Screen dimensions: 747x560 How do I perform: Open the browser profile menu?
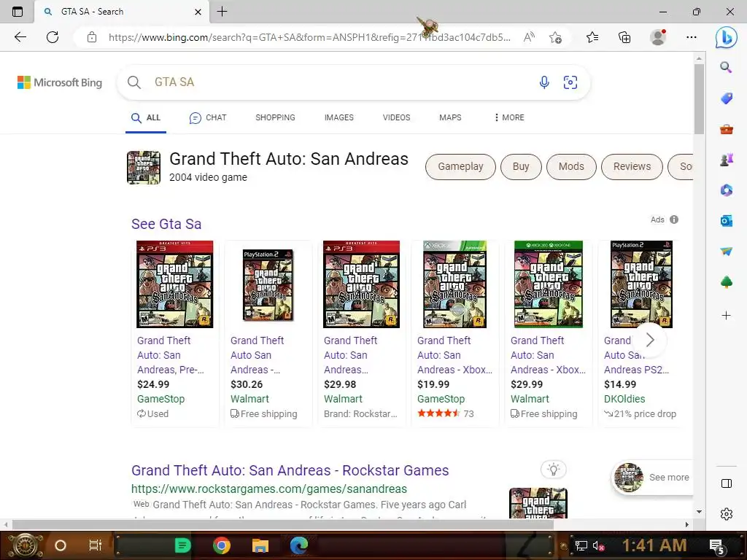coord(658,37)
